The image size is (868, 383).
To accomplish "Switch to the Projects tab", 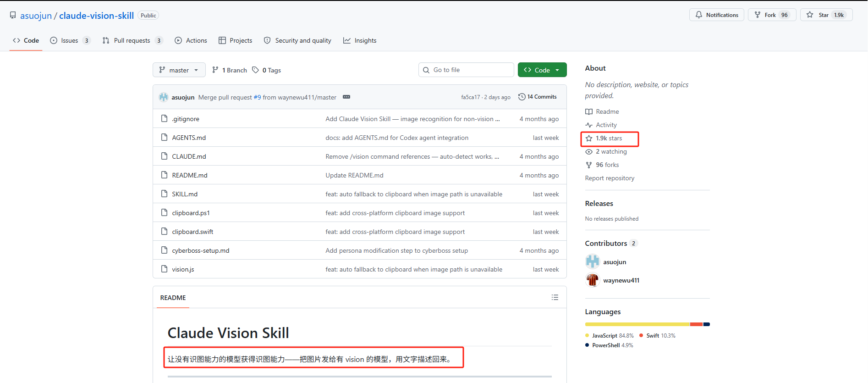I will [236, 40].
